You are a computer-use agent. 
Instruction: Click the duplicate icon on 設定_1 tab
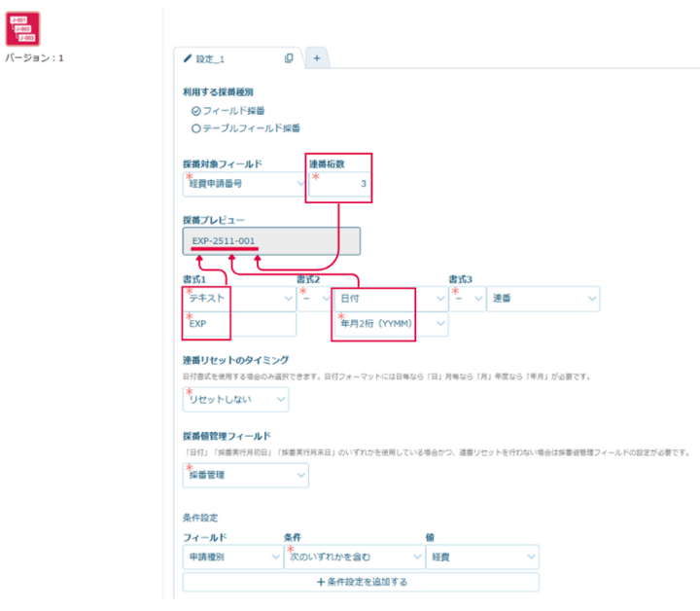[x=289, y=58]
